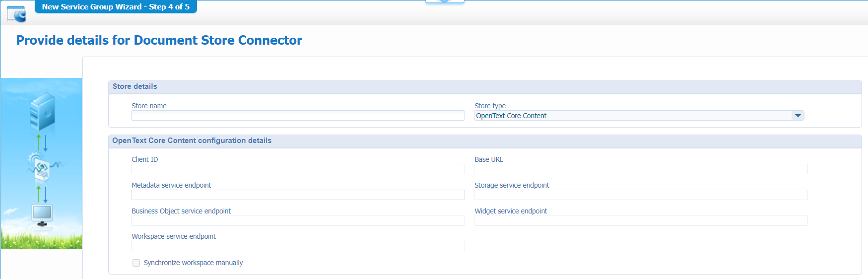Click the arrows between connector and monitor icons
Image resolution: width=868 pixels, height=279 pixels.
tap(42, 194)
